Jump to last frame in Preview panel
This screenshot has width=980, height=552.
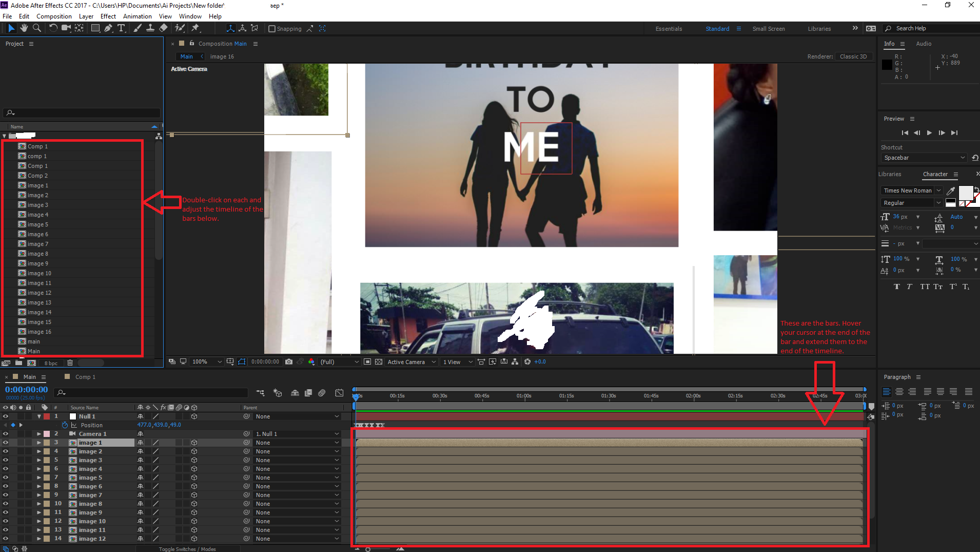tap(954, 133)
